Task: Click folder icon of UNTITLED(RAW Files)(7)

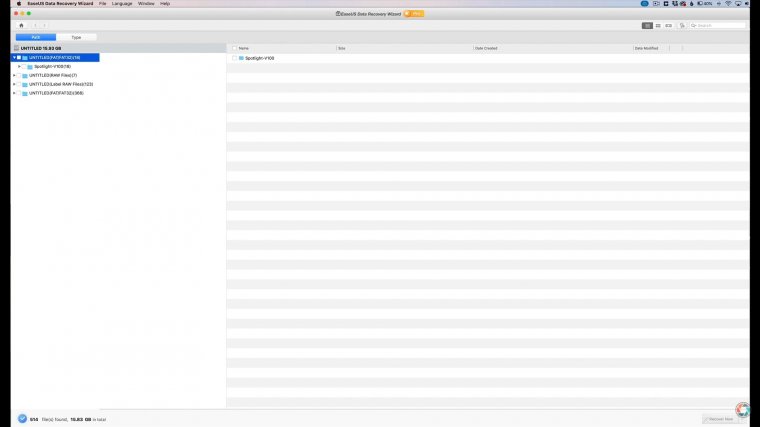Action: tap(25, 76)
